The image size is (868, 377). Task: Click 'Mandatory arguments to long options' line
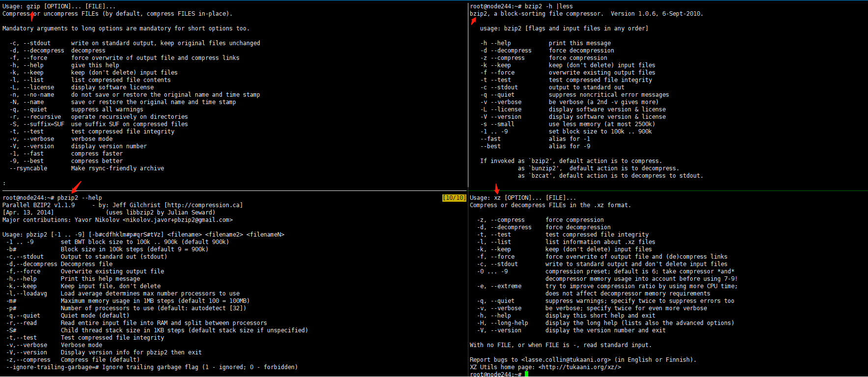tap(126, 28)
